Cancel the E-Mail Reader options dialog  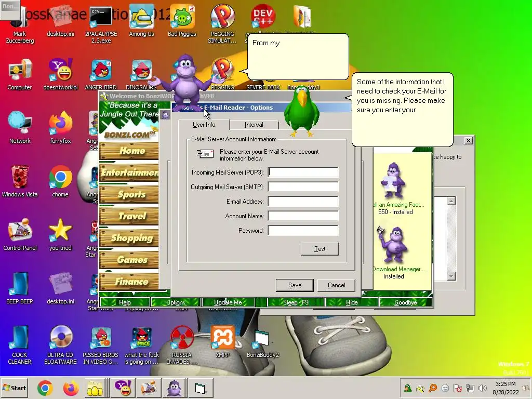336,285
